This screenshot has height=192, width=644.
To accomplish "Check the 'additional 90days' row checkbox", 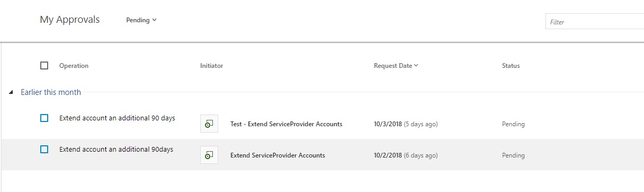I will pyautogui.click(x=44, y=150).
